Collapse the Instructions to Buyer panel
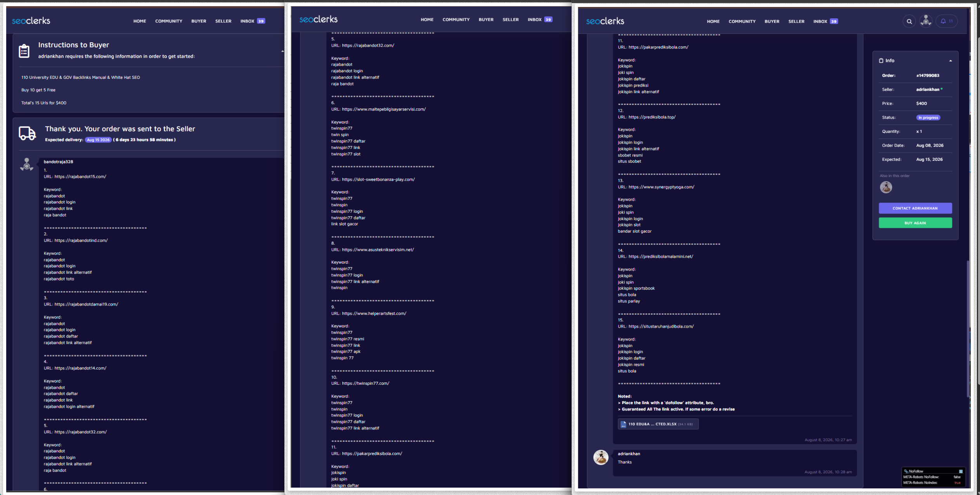980x495 pixels. 283,51
